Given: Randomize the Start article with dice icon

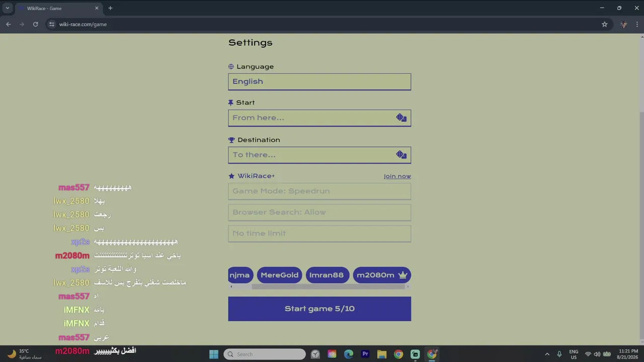Looking at the screenshot, I should (401, 118).
